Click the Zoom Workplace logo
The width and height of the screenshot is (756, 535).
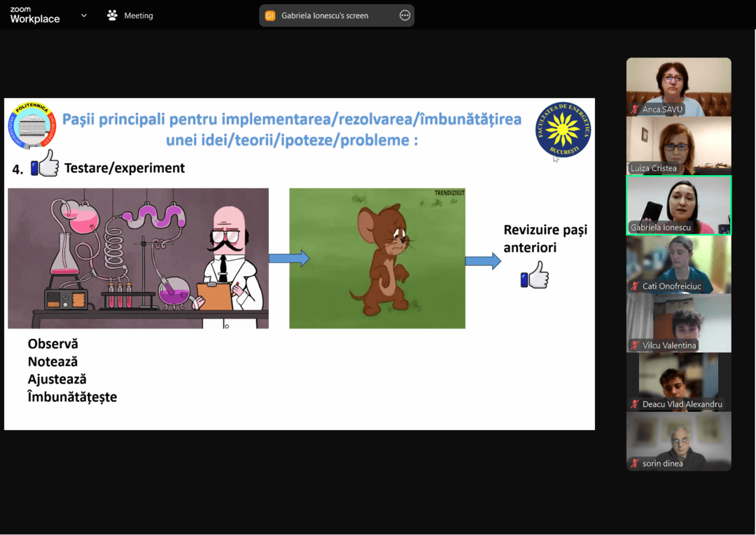tap(34, 15)
